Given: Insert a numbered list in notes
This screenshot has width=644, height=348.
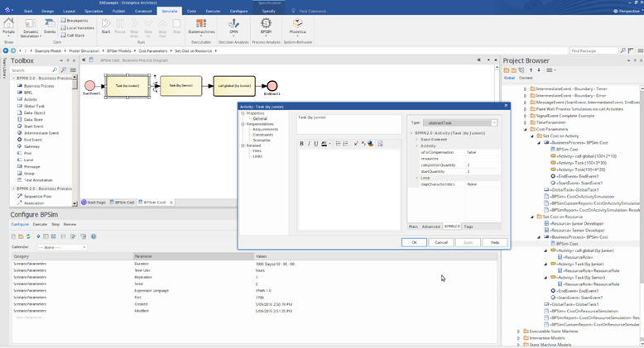Looking at the screenshot, I should (345, 144).
